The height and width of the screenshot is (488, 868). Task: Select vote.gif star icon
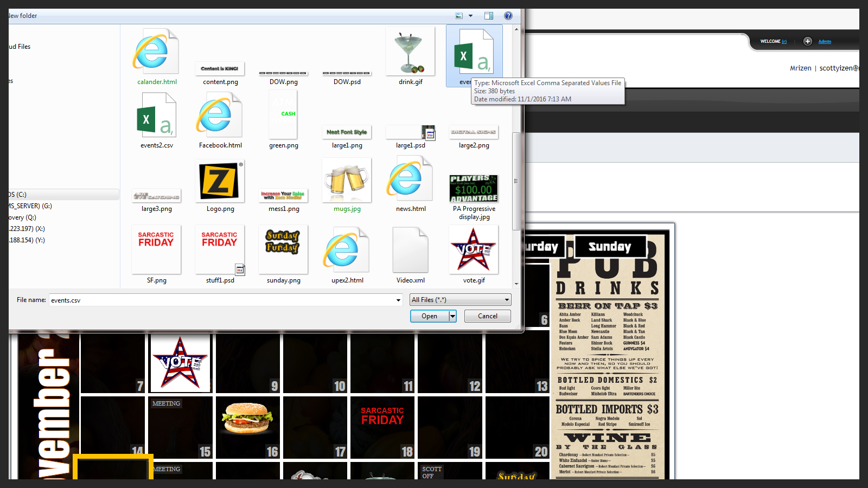[x=474, y=249]
